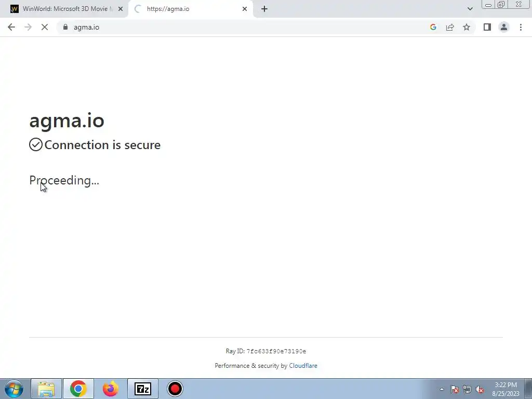Image resolution: width=532 pixels, height=399 pixels.
Task: Bookmark this tab with the star icon
Action: click(467, 27)
